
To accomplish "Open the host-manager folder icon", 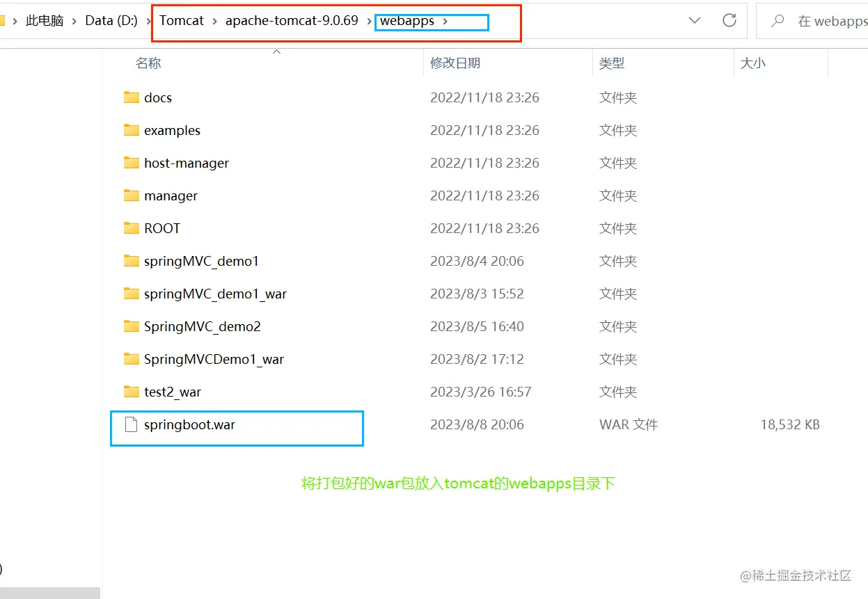I will click(x=132, y=163).
